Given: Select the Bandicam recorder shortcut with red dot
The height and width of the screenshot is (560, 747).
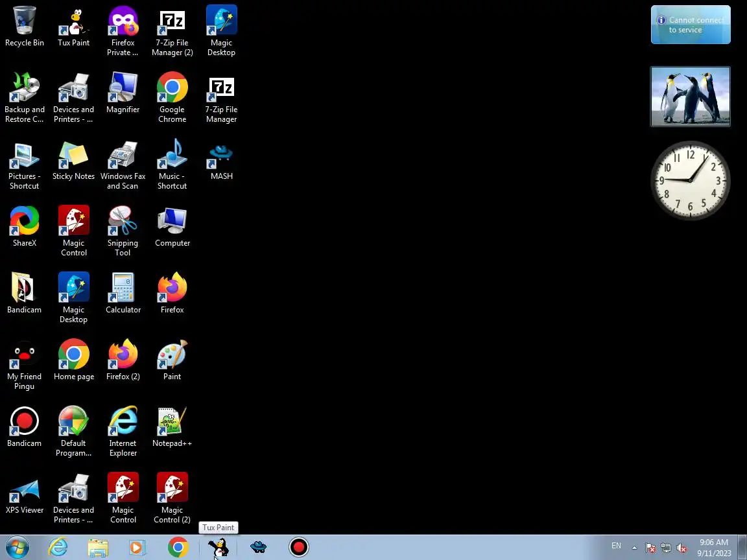Looking at the screenshot, I should (x=24, y=426).
